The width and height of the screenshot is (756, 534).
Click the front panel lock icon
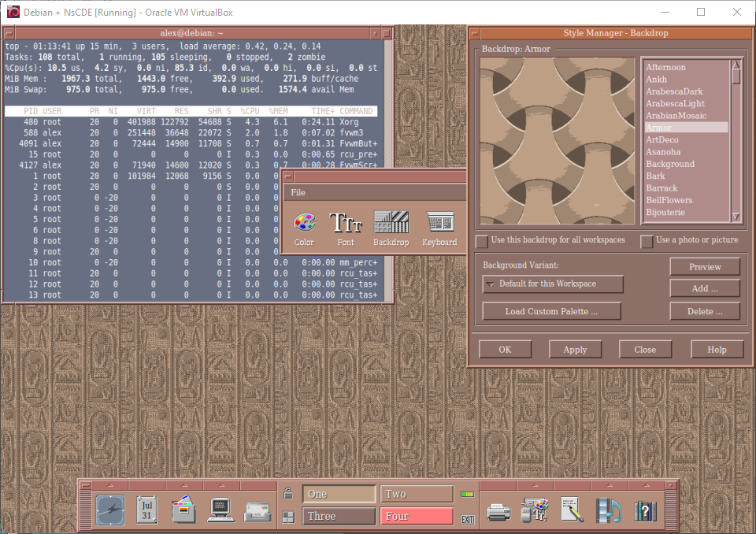(x=288, y=494)
